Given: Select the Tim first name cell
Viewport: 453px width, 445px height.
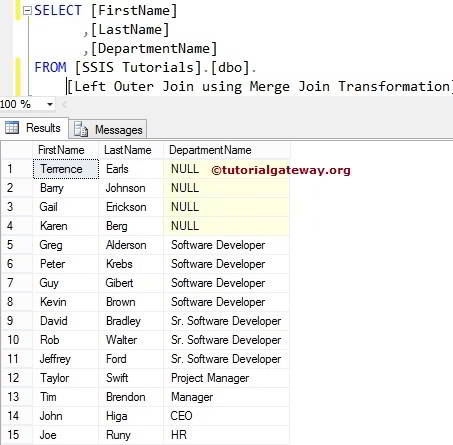Looking at the screenshot, I should pyautogui.click(x=66, y=397).
